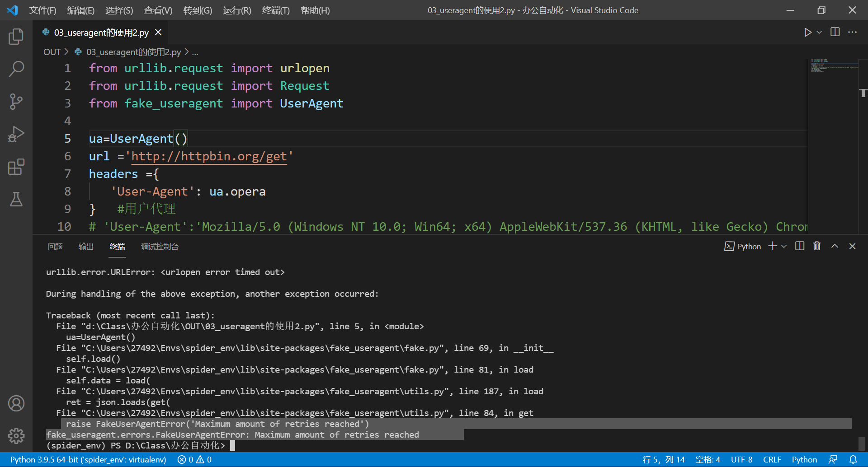Screen dimensions: 868x467
Task: Click the headers variable on line 7
Action: (113, 174)
